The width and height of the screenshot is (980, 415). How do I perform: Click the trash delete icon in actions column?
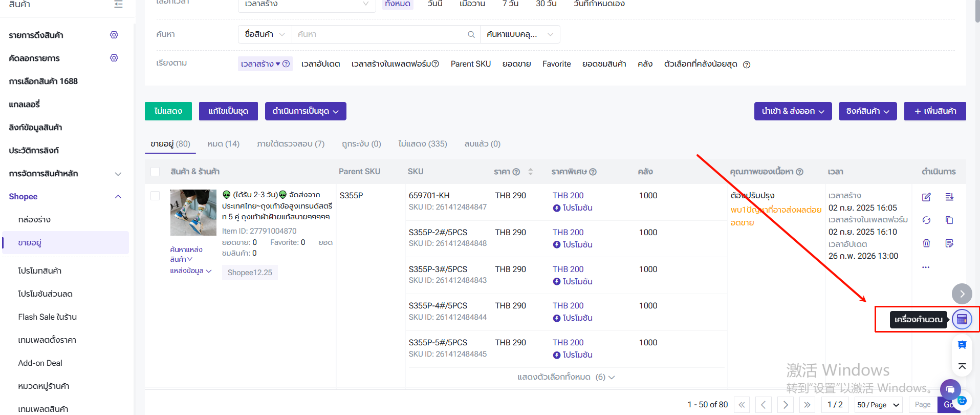pyautogui.click(x=926, y=243)
